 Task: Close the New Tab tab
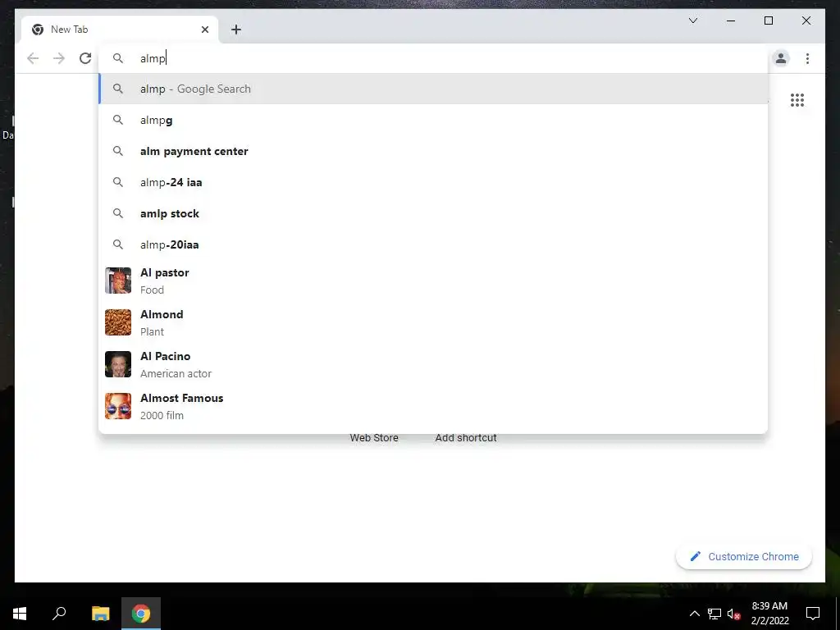point(204,30)
